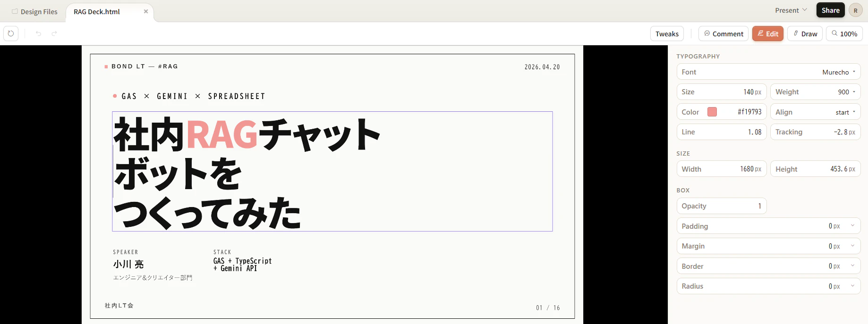Click the undo arrow icon

click(x=39, y=33)
